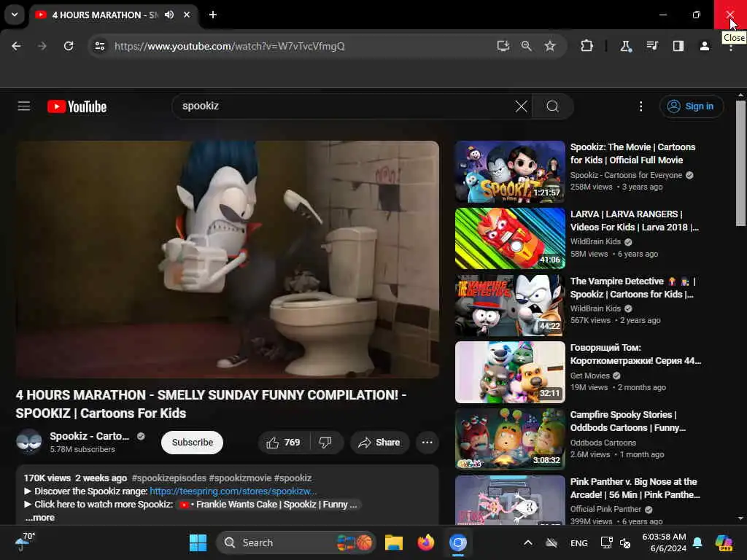The width and height of the screenshot is (747, 560).
Task: Reload the current page
Action: coord(69,46)
